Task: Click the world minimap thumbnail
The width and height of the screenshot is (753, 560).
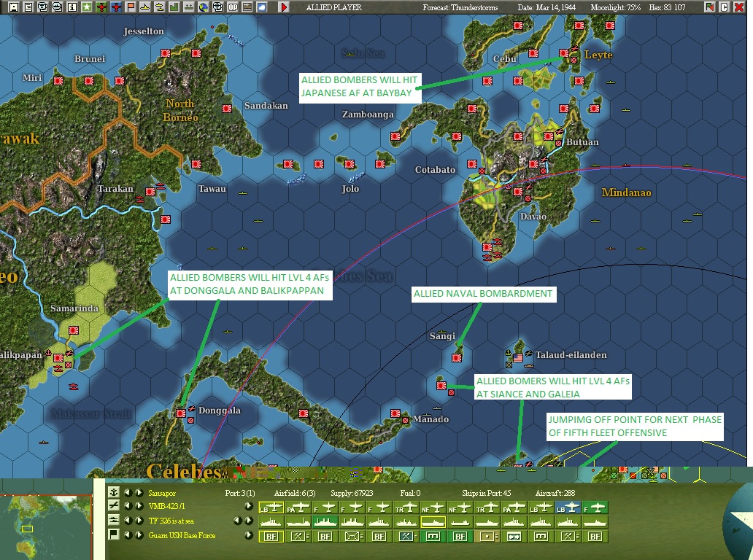Action: tap(46, 526)
